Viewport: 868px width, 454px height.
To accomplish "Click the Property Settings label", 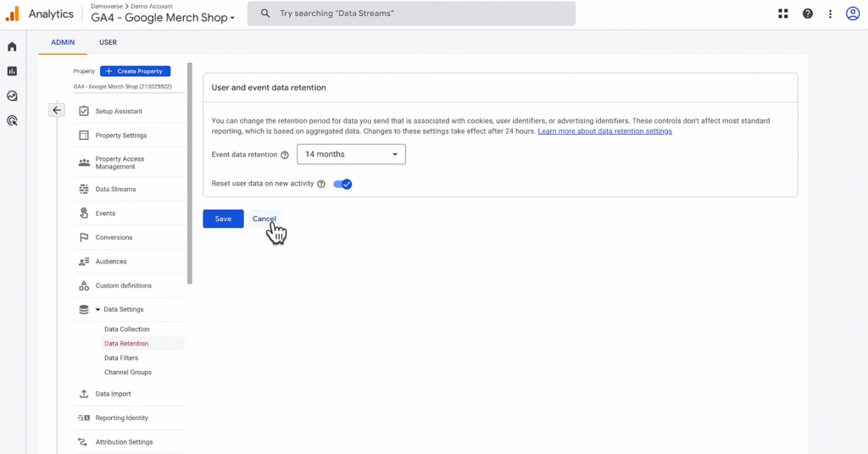I will click(120, 135).
